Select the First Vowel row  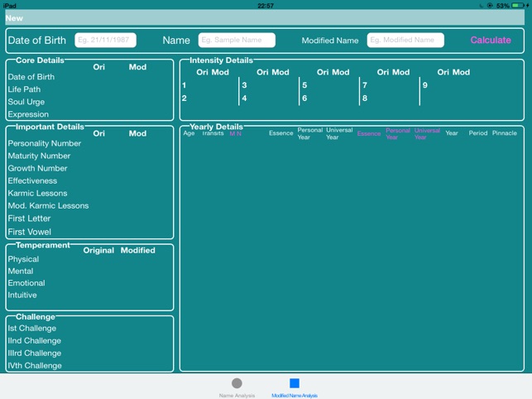(30, 232)
